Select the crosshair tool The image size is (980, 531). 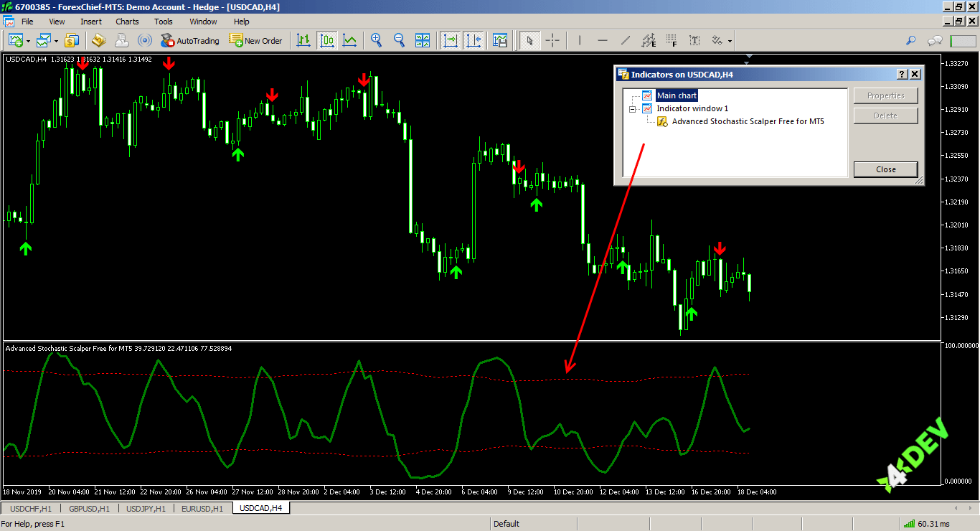[x=552, y=40]
